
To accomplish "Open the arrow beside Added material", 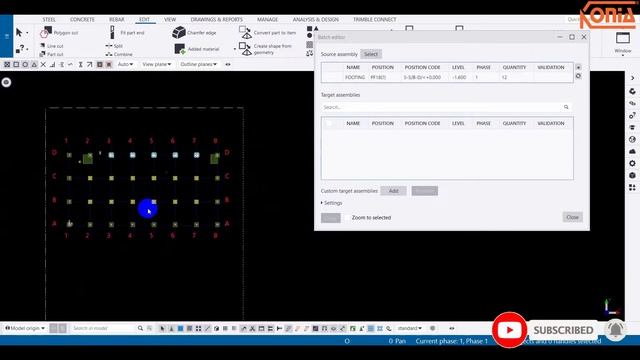I will 235,49.
